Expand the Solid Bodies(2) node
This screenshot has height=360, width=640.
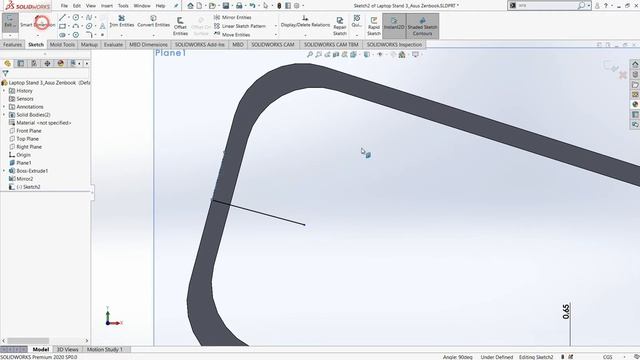pyautogui.click(x=4, y=115)
